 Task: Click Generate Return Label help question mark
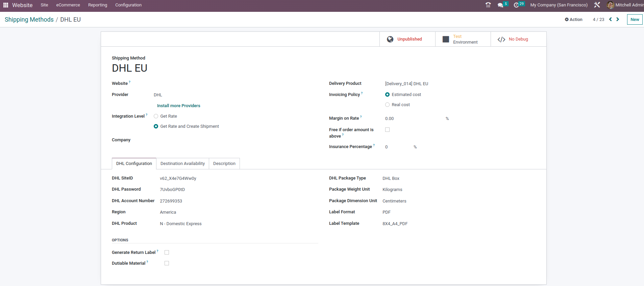(x=157, y=251)
